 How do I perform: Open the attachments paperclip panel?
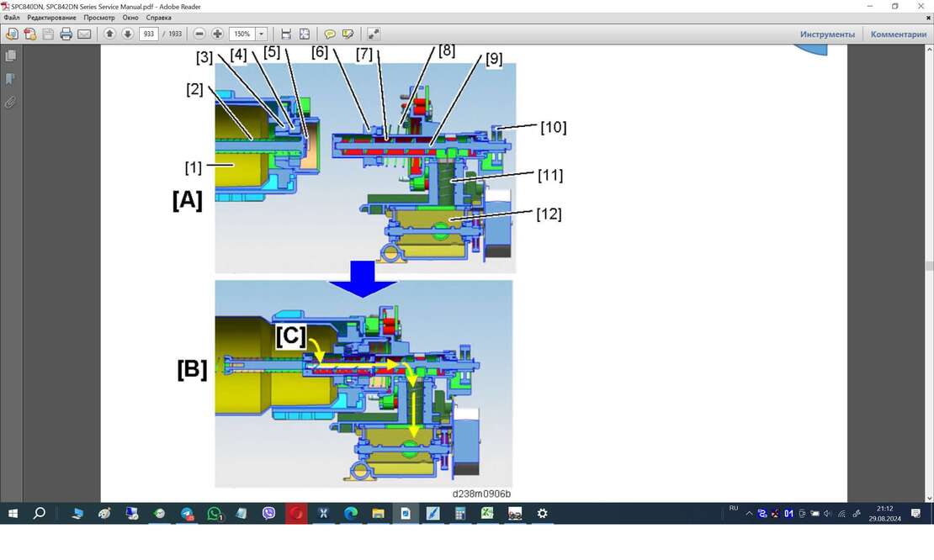coord(10,103)
